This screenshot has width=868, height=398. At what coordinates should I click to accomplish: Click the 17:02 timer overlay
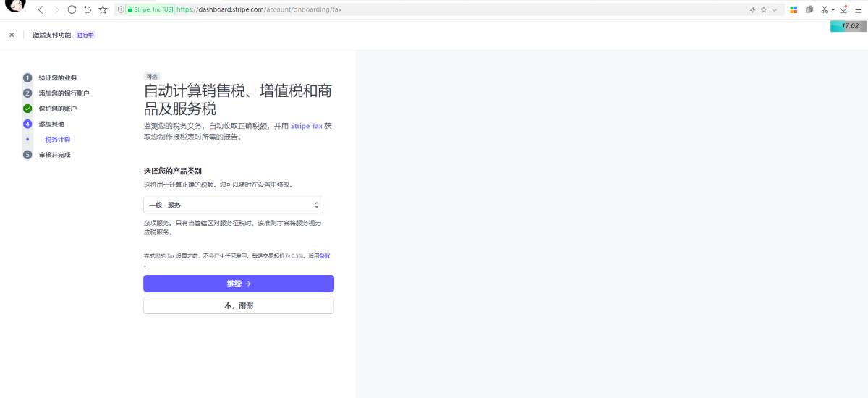coord(848,26)
